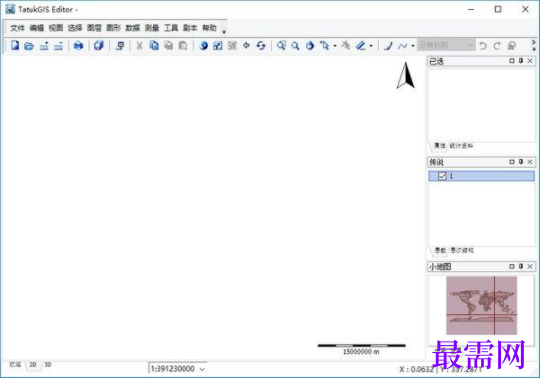Screen dimensions: 544x386
Task: Remove a layer with the minus icon
Action: [x=59, y=46]
